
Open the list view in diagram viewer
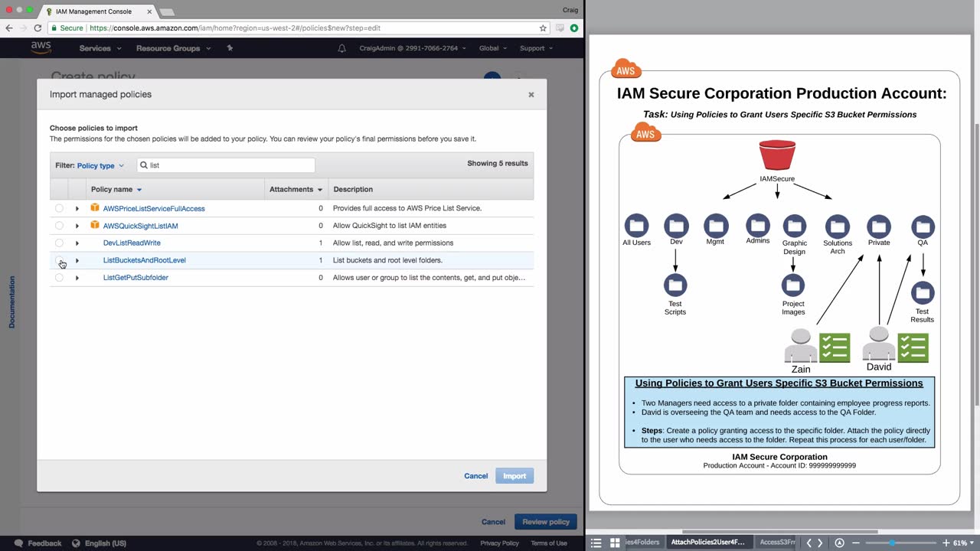pos(596,543)
